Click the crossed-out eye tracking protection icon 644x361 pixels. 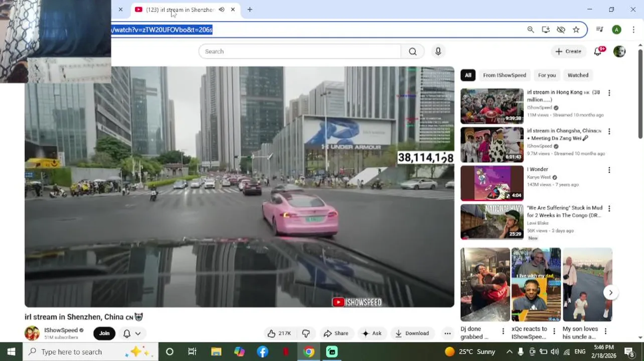561,30
